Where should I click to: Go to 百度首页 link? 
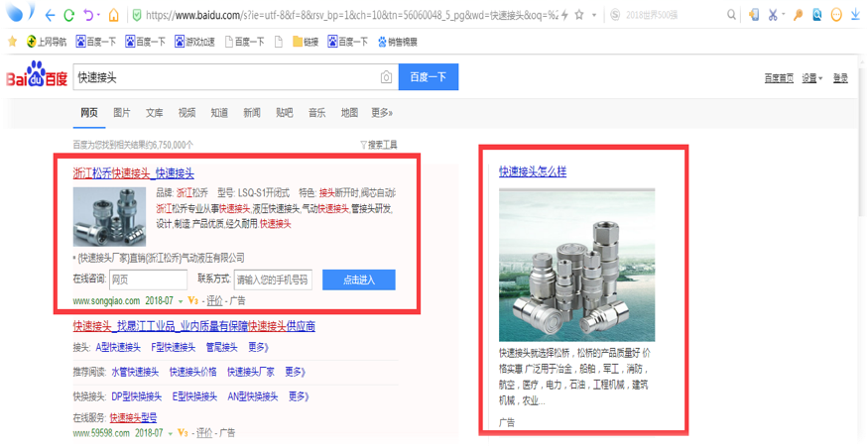(x=779, y=78)
